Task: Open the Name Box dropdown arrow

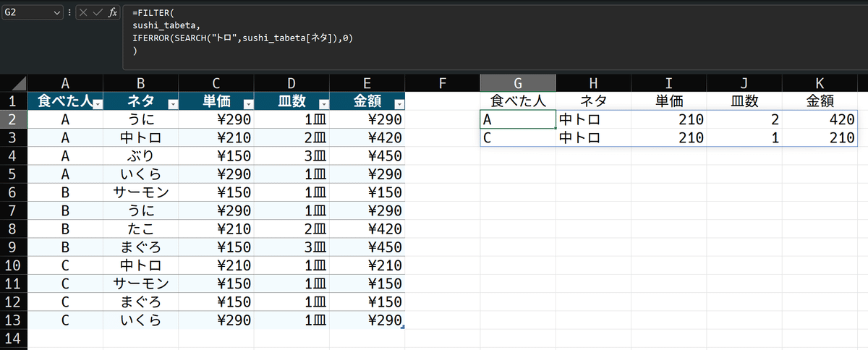Action: click(x=57, y=13)
